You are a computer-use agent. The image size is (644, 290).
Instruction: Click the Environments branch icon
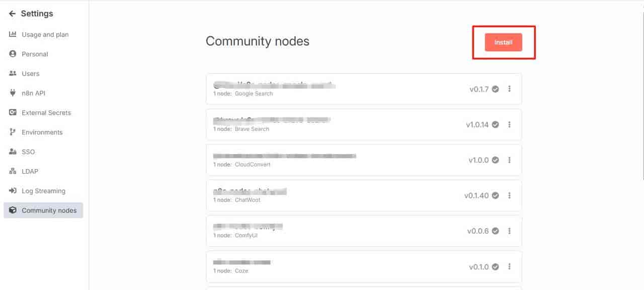click(x=13, y=132)
